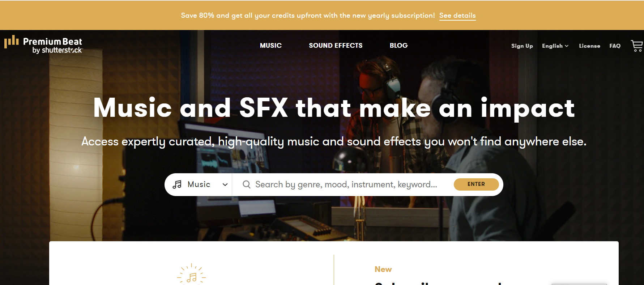Click the yearly subscription promo banner text
Image resolution: width=644 pixels, height=285 pixels.
[308, 16]
